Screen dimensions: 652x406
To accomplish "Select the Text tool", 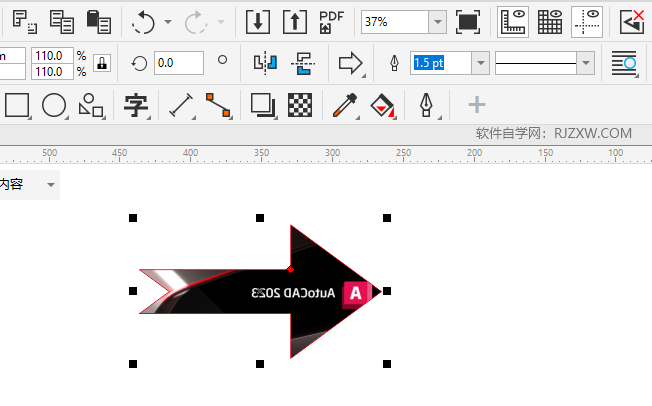I will coord(136,105).
